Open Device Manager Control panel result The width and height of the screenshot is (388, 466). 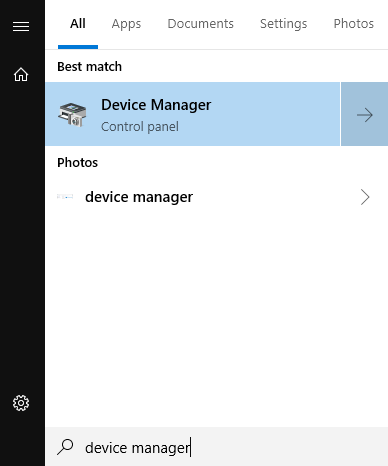pos(193,114)
